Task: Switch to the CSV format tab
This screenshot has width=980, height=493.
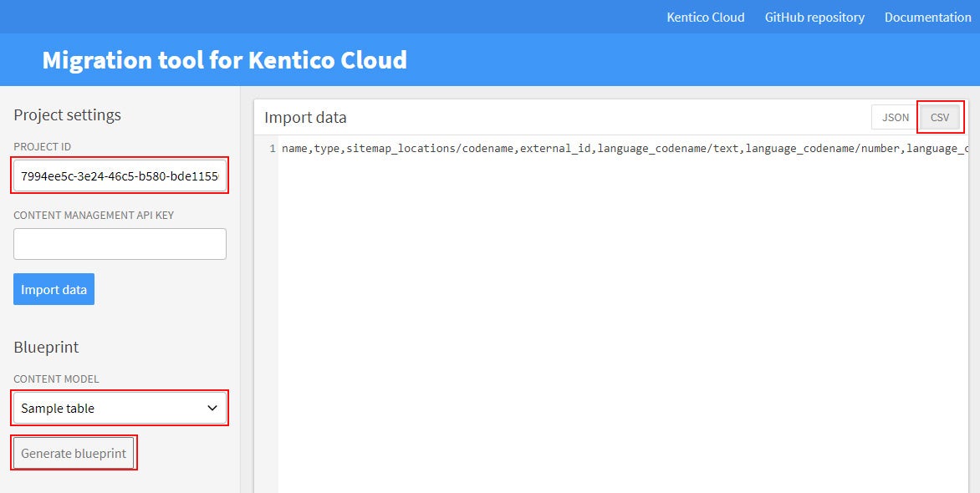Action: click(940, 118)
